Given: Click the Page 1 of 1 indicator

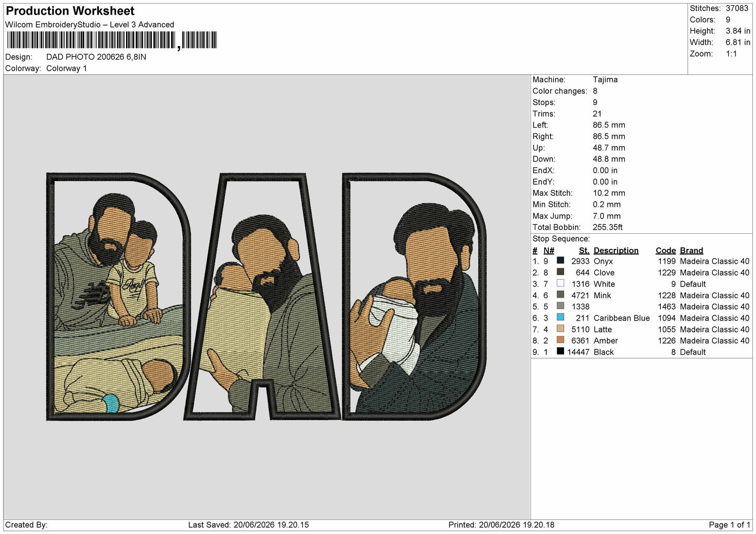Looking at the screenshot, I should coord(729,525).
